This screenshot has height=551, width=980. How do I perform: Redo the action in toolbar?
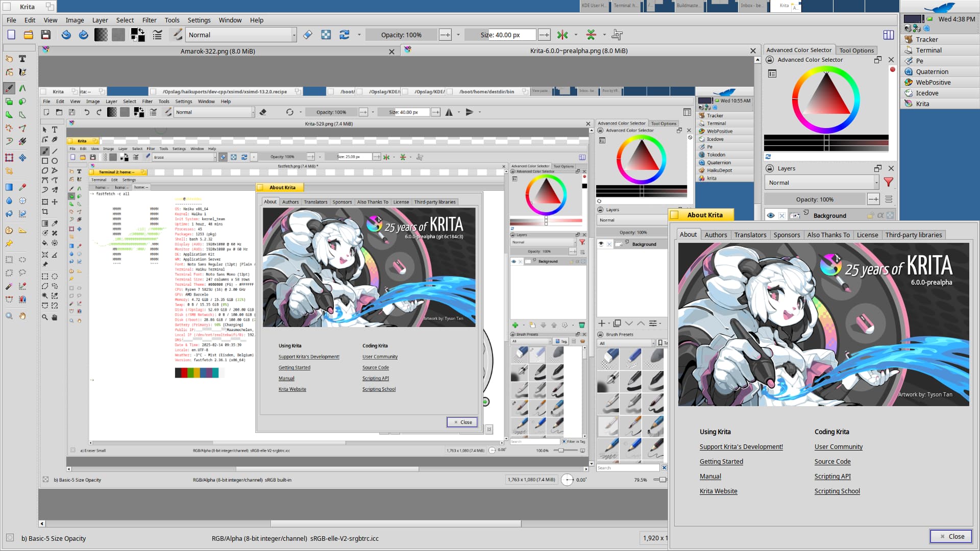(84, 35)
